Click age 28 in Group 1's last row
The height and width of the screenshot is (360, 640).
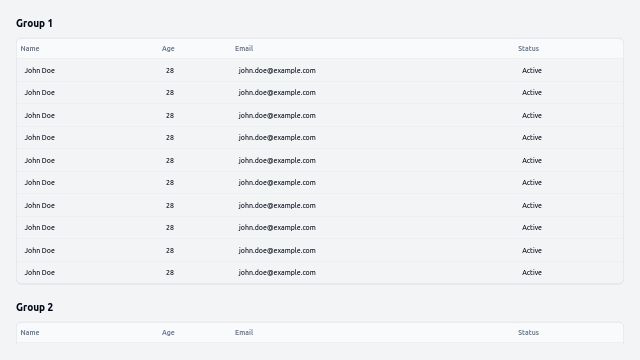(x=170, y=273)
